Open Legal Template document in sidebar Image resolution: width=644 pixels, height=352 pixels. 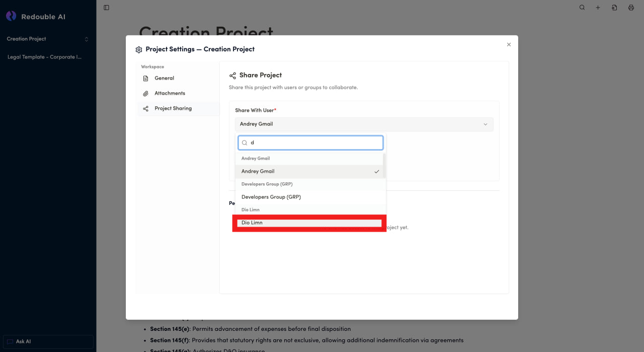point(44,57)
